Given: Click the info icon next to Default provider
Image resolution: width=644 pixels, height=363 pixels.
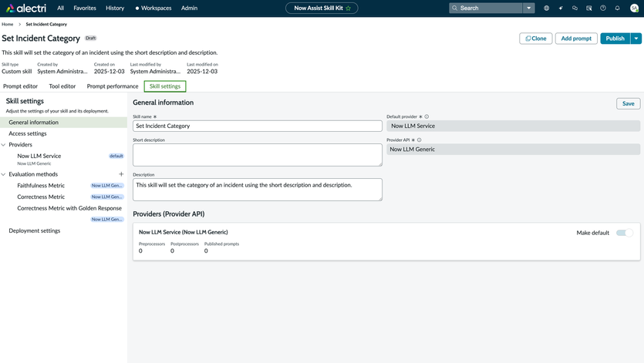Looking at the screenshot, I should point(427,117).
